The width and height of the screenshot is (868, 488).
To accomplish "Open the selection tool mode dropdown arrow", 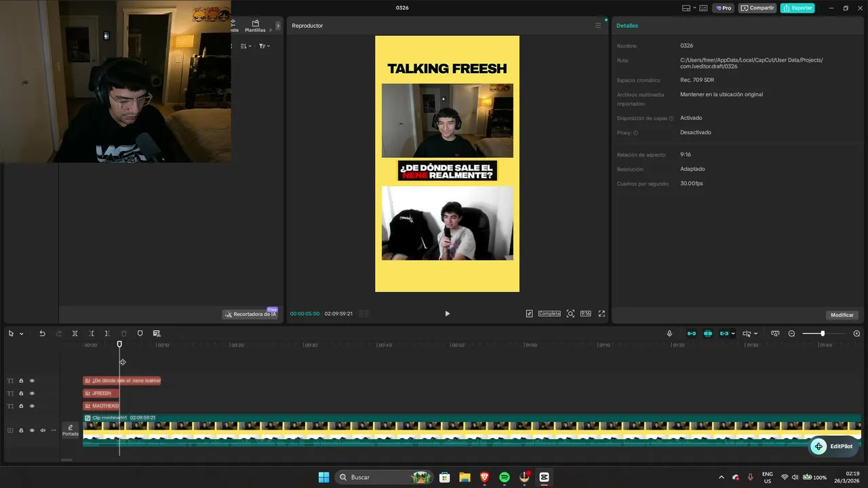I will (21, 333).
